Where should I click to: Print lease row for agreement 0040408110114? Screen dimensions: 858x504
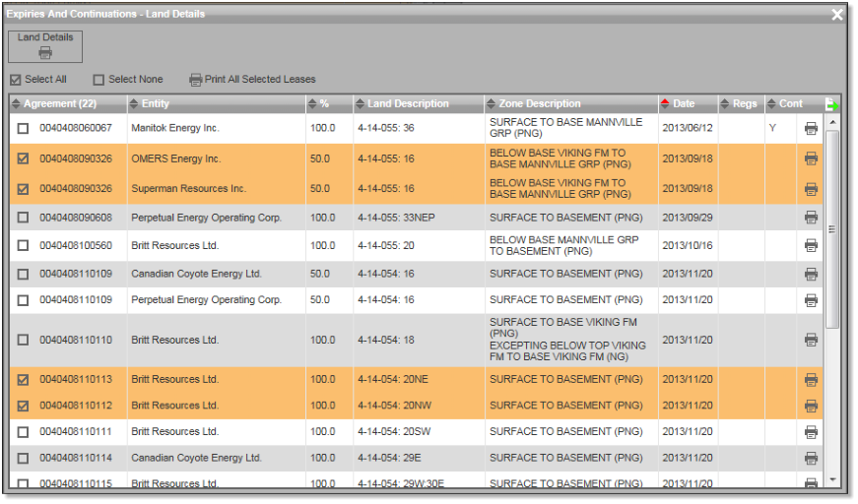pos(811,458)
